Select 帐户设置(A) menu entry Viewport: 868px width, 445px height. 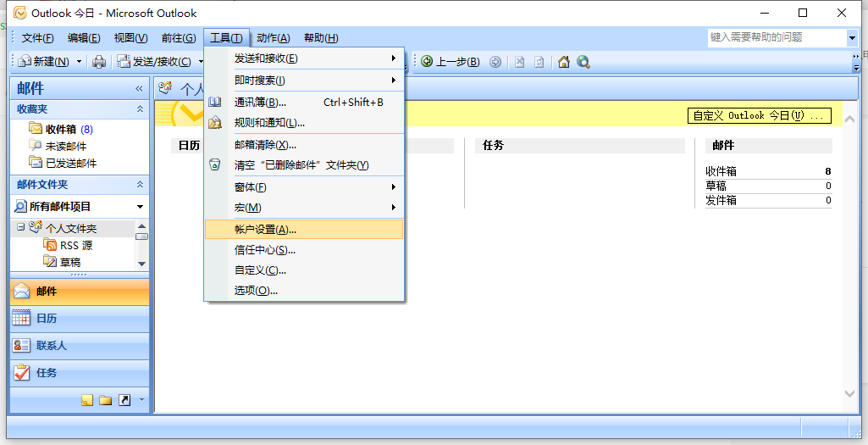pyautogui.click(x=304, y=230)
